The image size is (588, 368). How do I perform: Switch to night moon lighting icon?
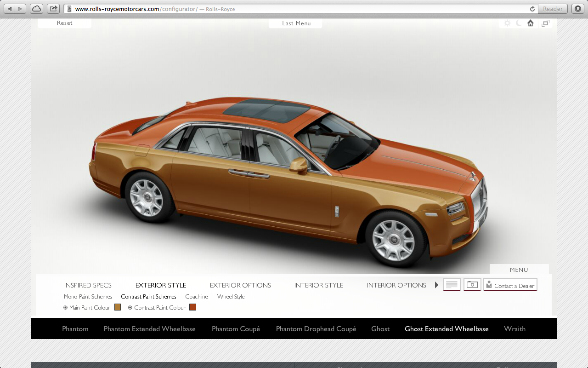click(x=519, y=23)
